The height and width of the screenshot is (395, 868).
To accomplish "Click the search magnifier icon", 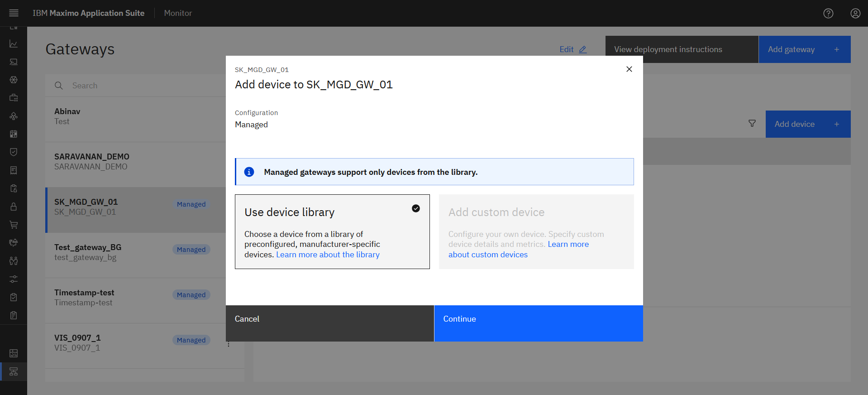I will pyautogui.click(x=59, y=86).
